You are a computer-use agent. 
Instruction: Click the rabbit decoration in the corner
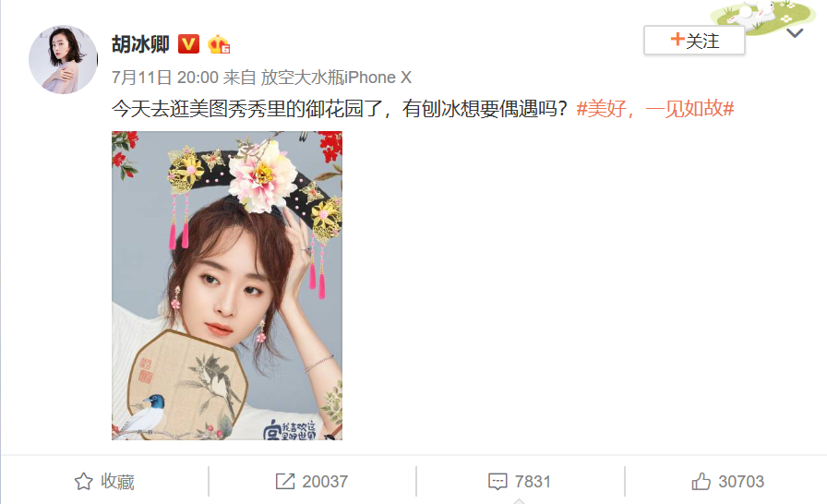pyautogui.click(x=761, y=16)
